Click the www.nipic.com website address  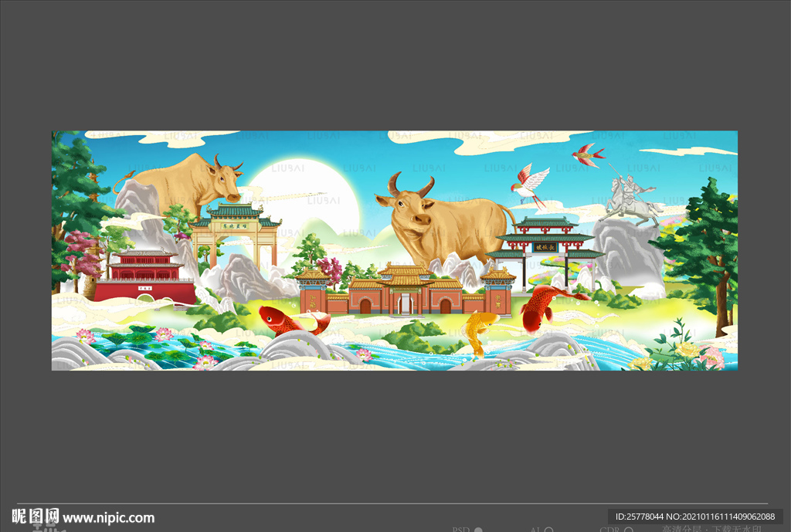pos(108,518)
